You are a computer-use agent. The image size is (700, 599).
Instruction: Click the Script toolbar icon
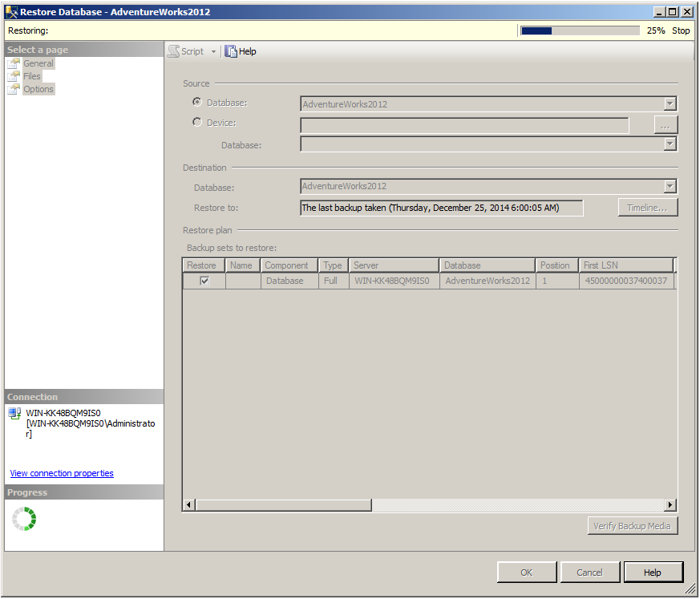(173, 51)
